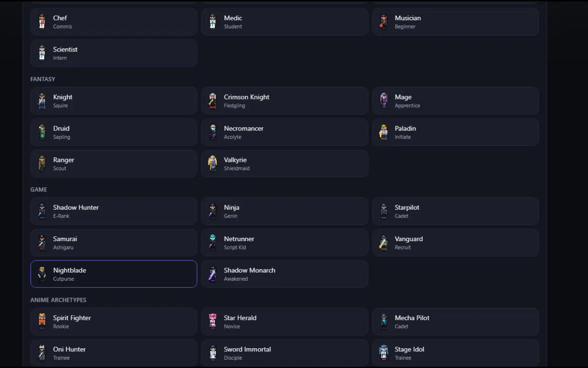
Task: Select the Samurai Ashigaru card
Action: pos(114,242)
